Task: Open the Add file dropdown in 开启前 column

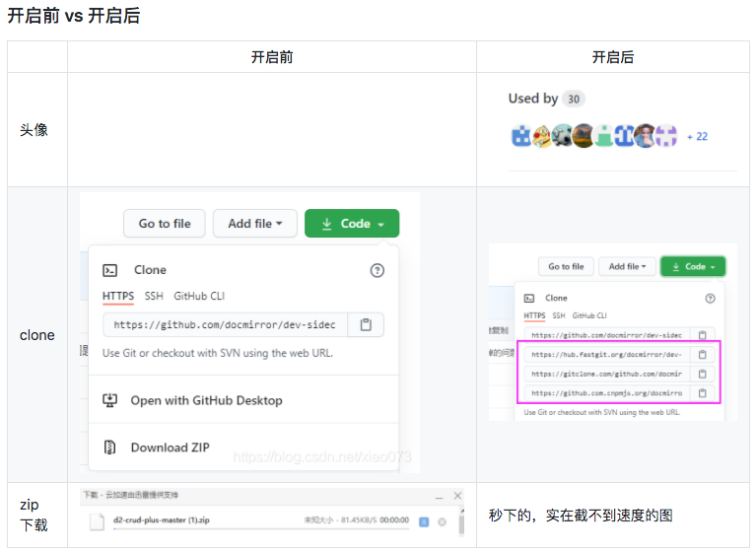Action: (255, 223)
